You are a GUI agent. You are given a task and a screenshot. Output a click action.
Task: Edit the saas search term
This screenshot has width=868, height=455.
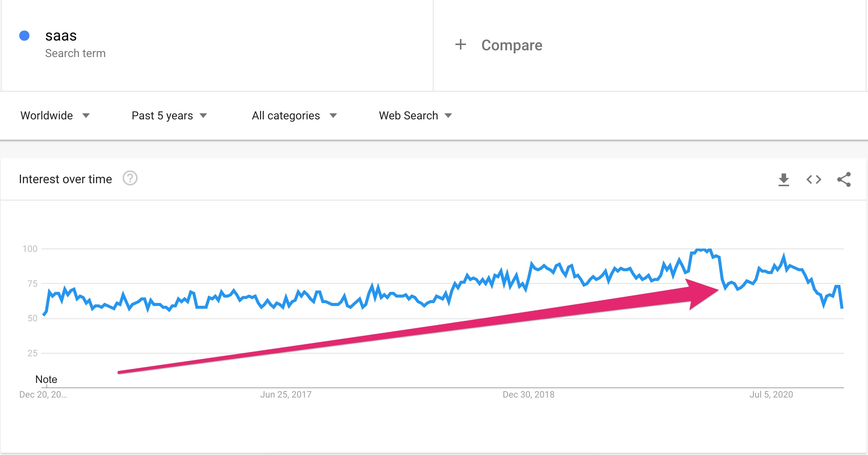(x=61, y=36)
